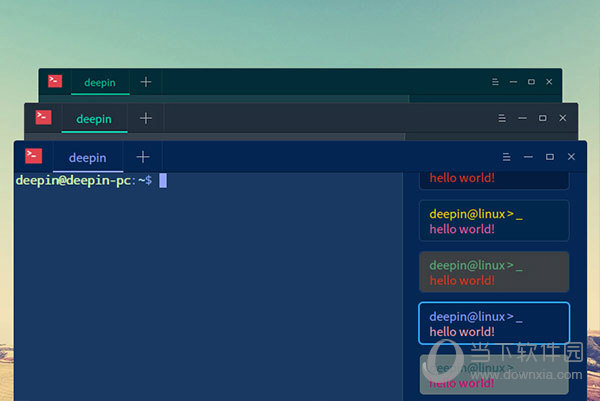Select the deepin tab in front blue window
600x401 pixels.
pyautogui.click(x=88, y=157)
